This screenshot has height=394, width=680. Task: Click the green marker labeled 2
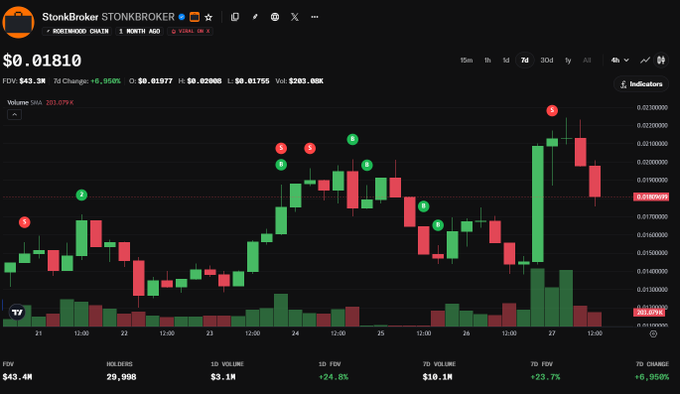point(82,195)
